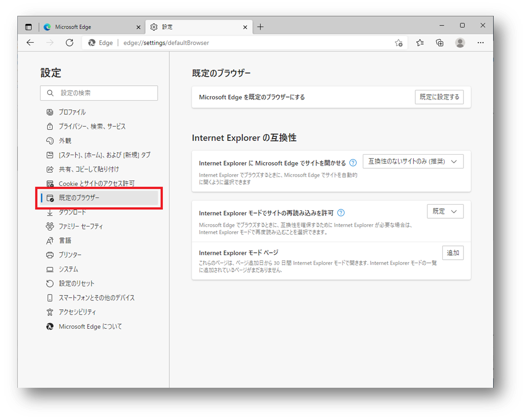Open the 互換性のないサイトのみ (推奨) dropdown
The image size is (526, 420).
pos(413,162)
